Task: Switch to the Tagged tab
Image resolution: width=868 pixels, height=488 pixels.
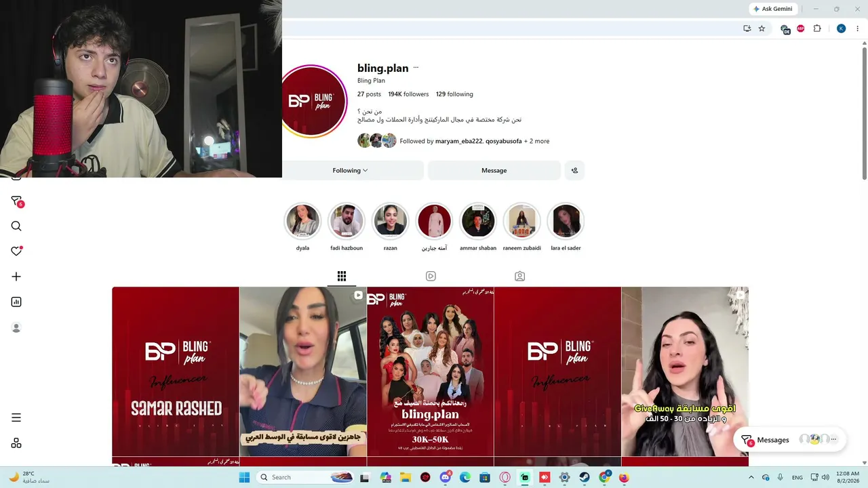Action: (x=519, y=276)
